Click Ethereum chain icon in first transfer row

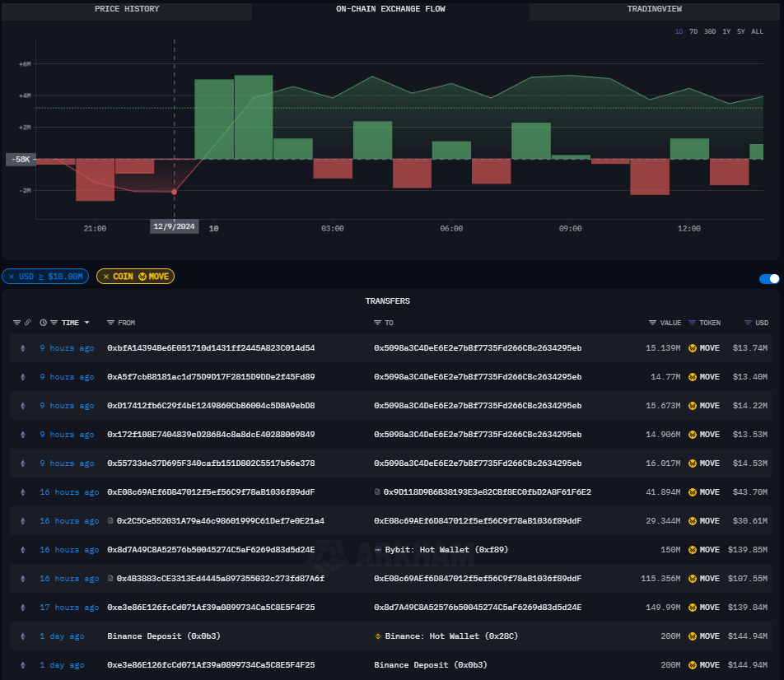(x=22, y=348)
